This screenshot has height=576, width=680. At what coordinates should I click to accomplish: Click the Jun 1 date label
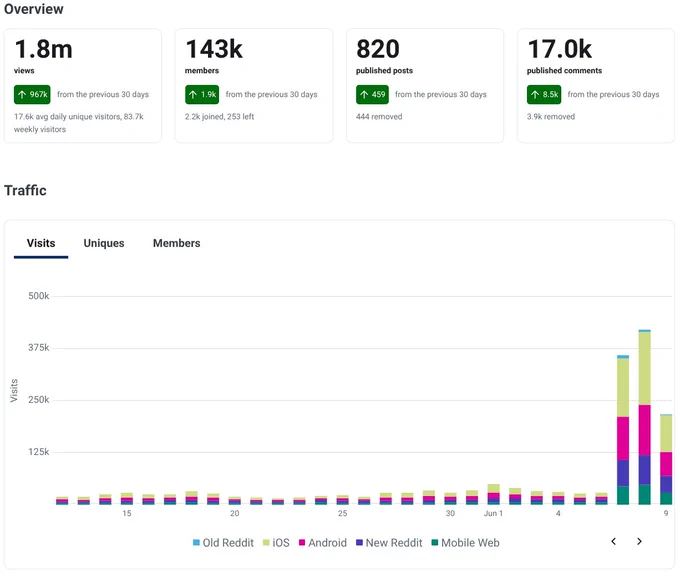(493, 514)
